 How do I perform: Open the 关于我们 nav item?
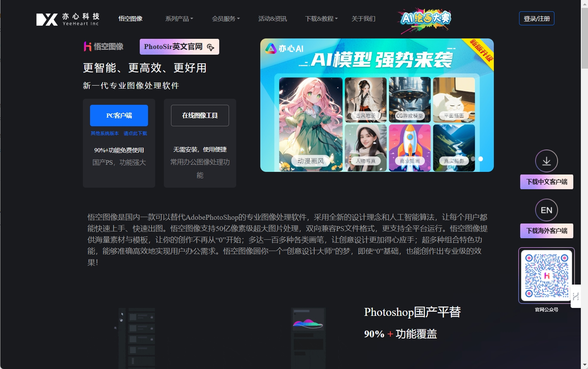363,19
